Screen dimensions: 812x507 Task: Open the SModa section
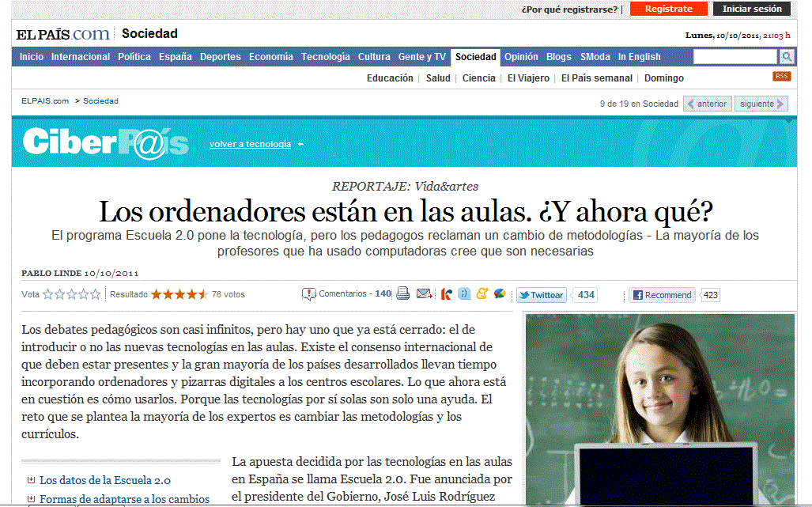click(x=595, y=56)
